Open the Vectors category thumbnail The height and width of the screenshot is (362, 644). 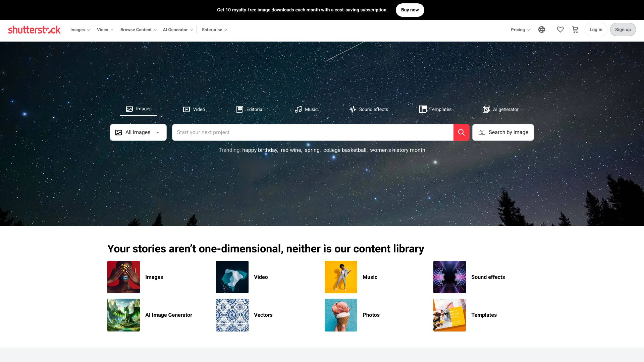232,315
